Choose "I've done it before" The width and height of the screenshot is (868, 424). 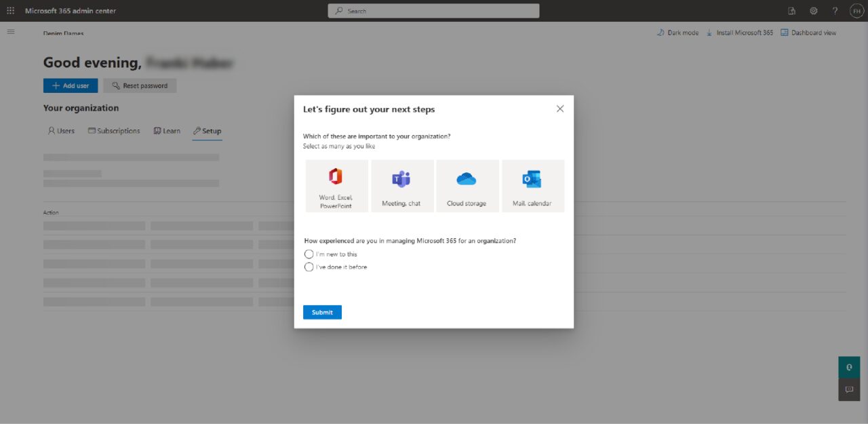pos(309,267)
